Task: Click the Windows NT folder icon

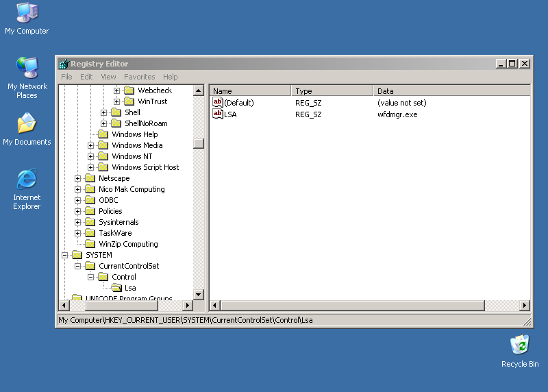Action: 103,156
